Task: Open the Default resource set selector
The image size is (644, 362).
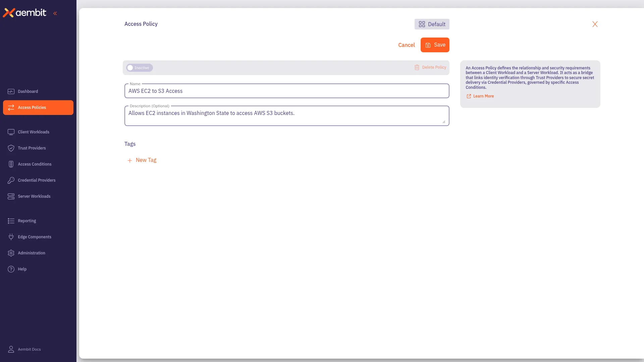Action: pos(432,24)
